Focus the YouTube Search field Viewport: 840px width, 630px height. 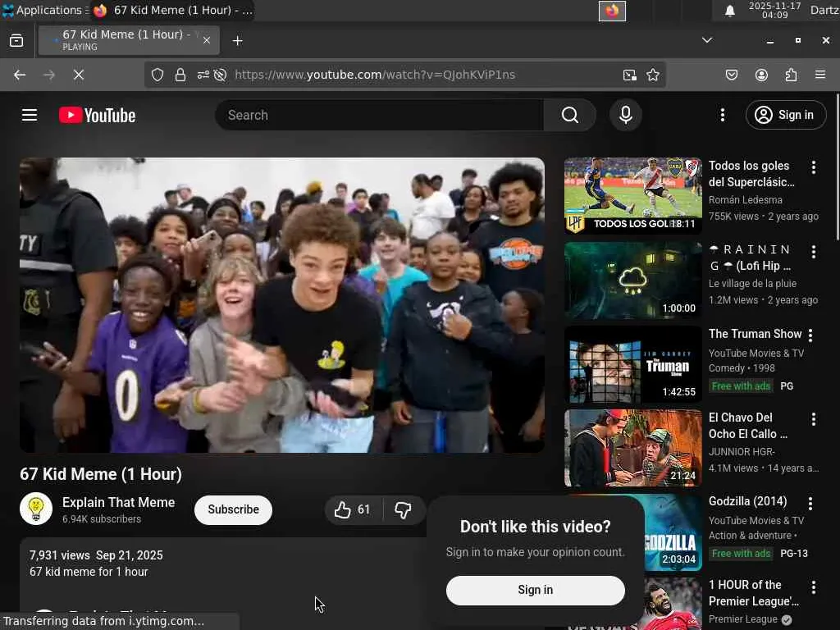point(379,115)
